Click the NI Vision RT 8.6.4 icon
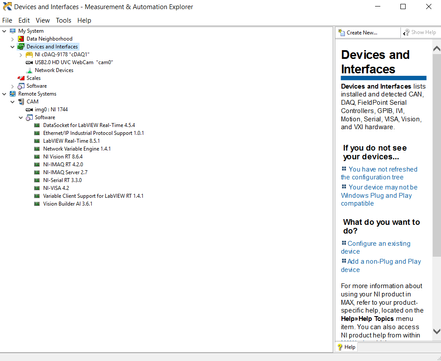The image size is (441, 361). [37, 157]
